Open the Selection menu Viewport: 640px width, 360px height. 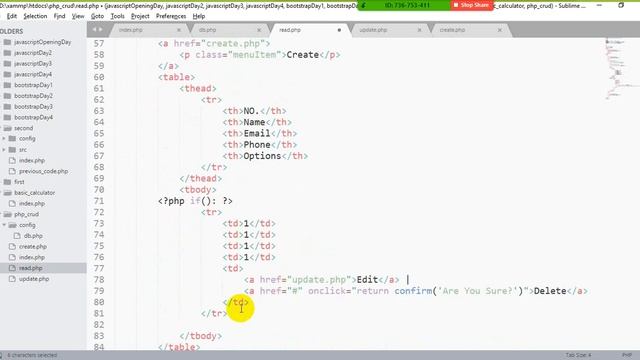point(35,16)
